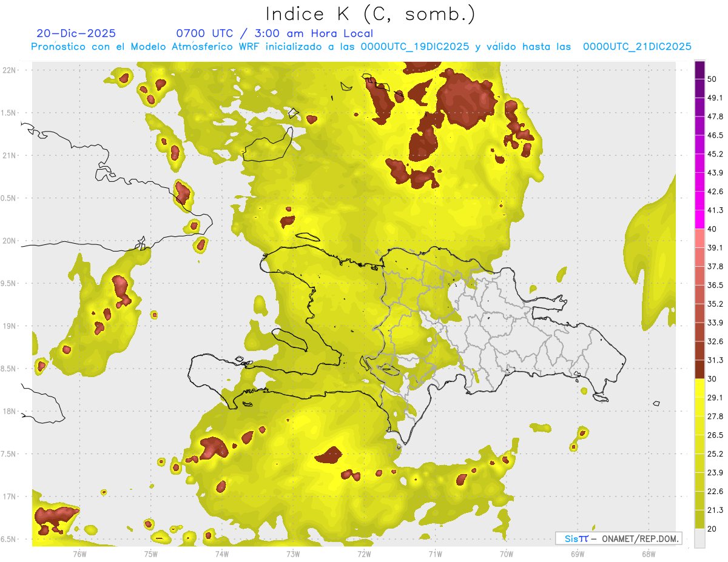Pick the magenta legend swatch between 40 and 41.3

(x=700, y=219)
